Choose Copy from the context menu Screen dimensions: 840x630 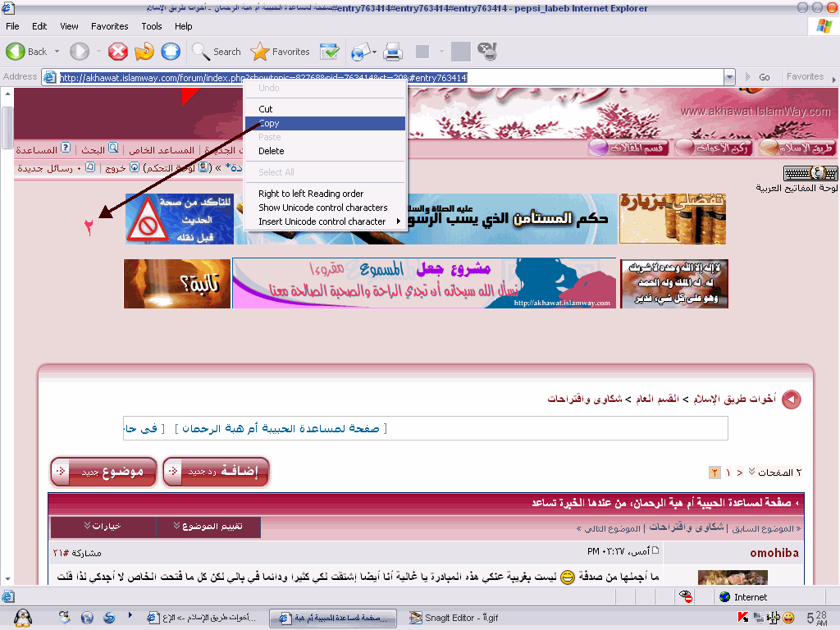[x=325, y=123]
